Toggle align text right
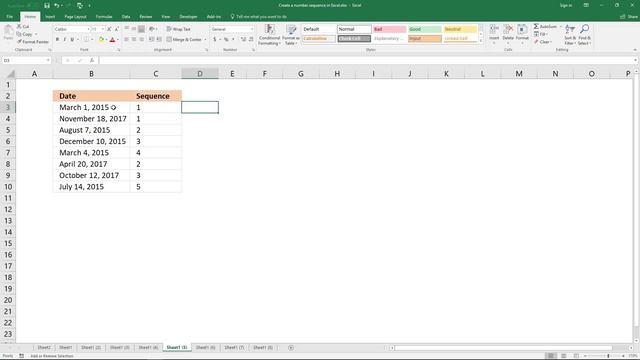This screenshot has width=640, height=360. (142, 40)
